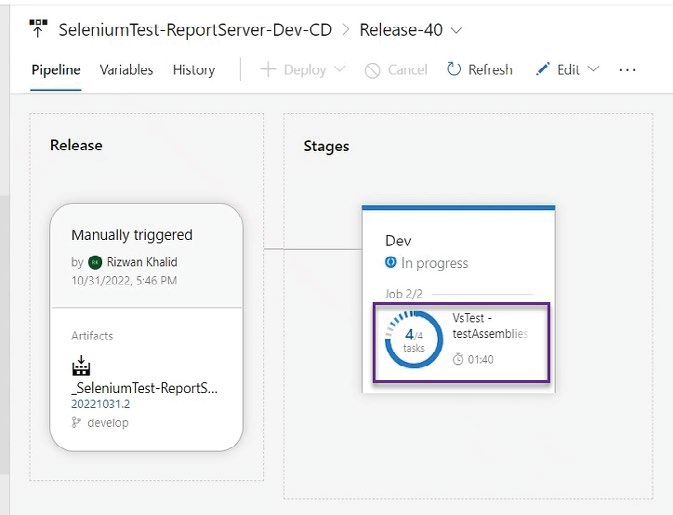Image resolution: width=673 pixels, height=515 pixels.
Task: Open the SeleniumTest-ReportServer-Dev-CD breadcrumb link
Action: point(195,30)
